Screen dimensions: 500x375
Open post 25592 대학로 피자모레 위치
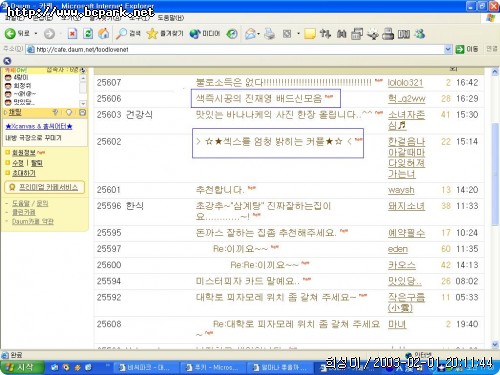[x=276, y=297]
